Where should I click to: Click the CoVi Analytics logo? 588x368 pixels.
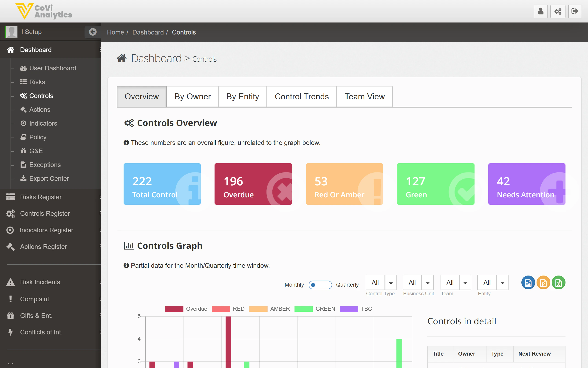click(44, 11)
